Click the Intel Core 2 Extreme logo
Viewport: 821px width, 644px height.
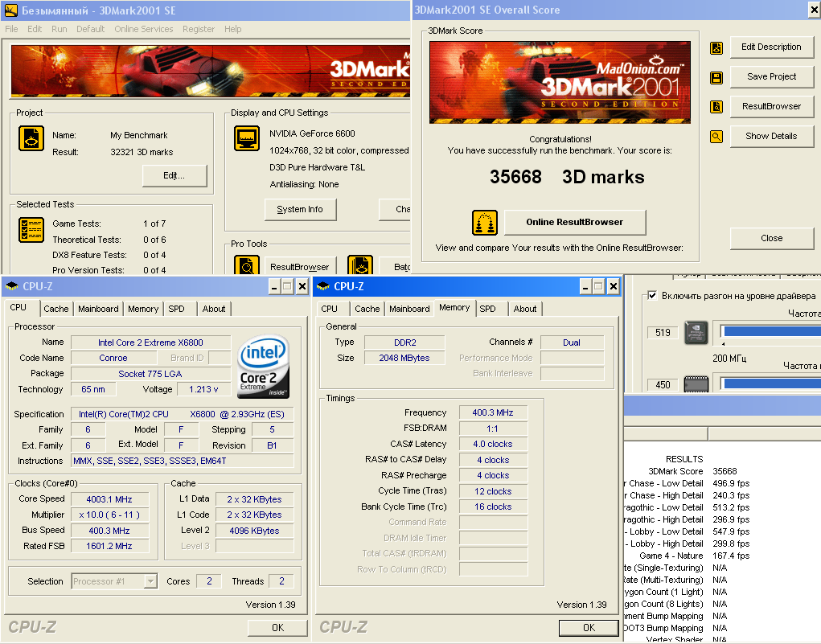click(x=264, y=367)
